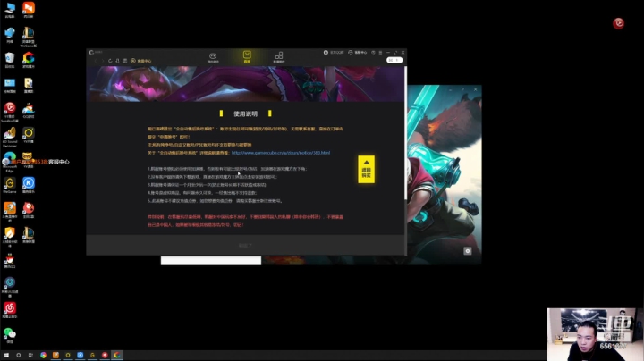Click the grey confirm button at dialog bottom
The height and width of the screenshot is (361, 644).
(x=245, y=246)
